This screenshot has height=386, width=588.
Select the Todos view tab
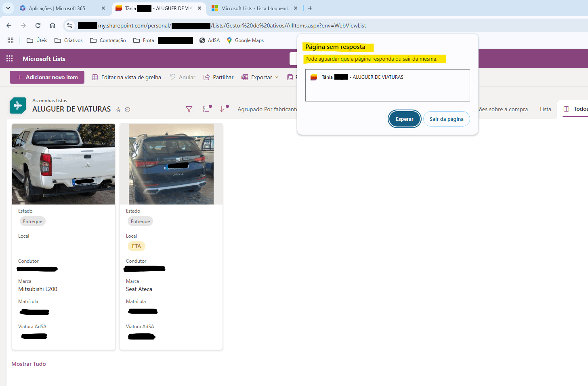tap(575, 109)
